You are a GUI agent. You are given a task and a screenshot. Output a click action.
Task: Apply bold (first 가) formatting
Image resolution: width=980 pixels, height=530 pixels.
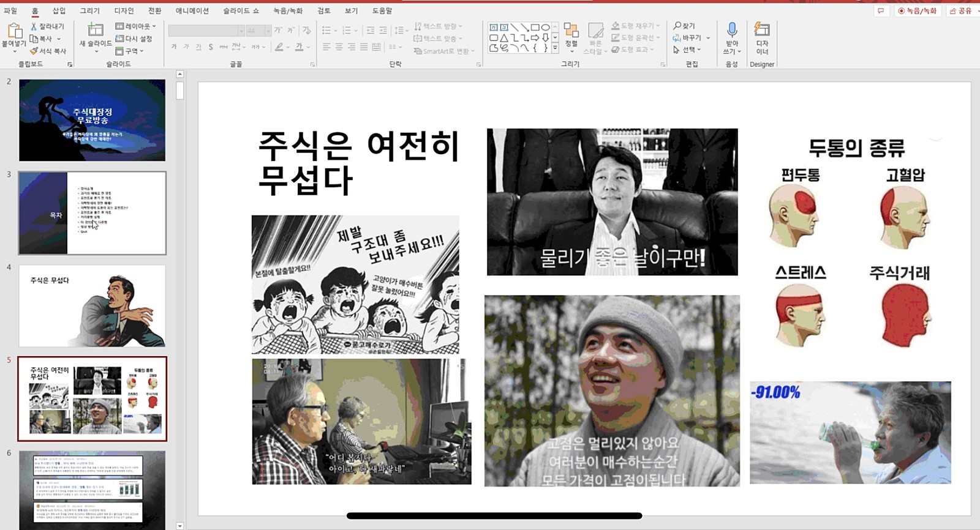[174, 47]
